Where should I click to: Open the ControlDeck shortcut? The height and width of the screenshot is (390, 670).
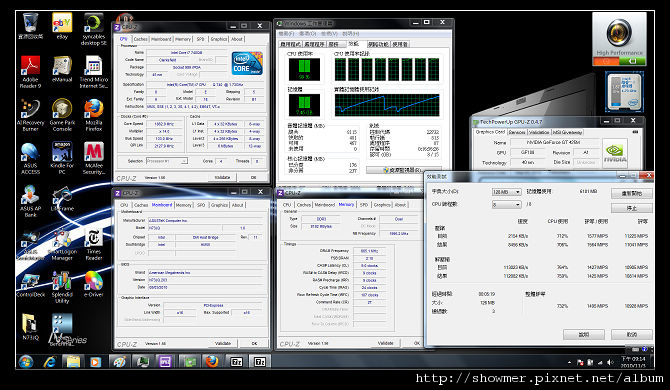coord(30,284)
